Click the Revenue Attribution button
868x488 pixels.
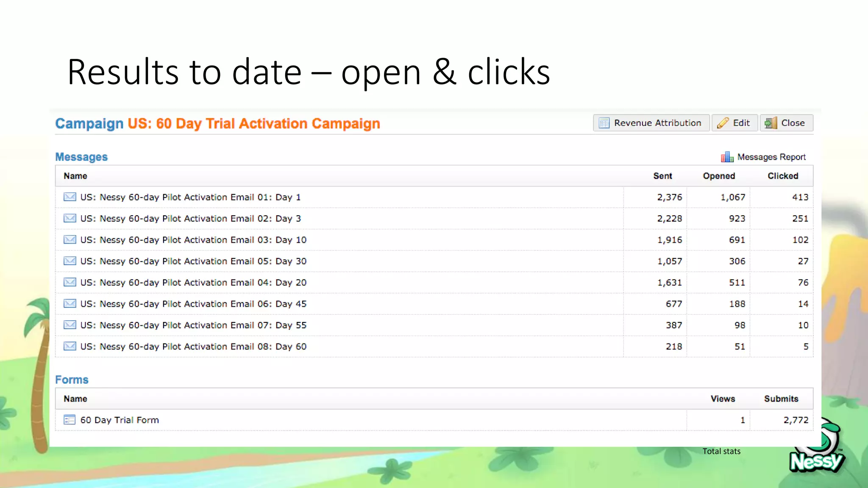(651, 123)
